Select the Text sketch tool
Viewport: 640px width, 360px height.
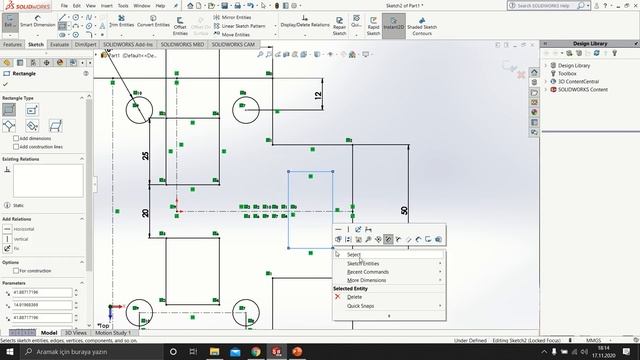click(102, 26)
